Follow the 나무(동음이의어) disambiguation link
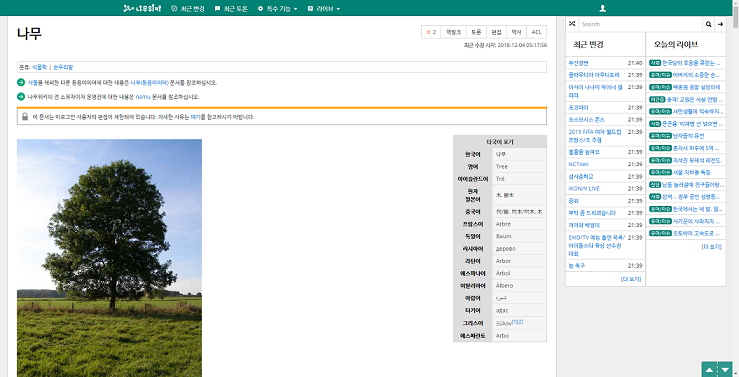 click(x=149, y=82)
